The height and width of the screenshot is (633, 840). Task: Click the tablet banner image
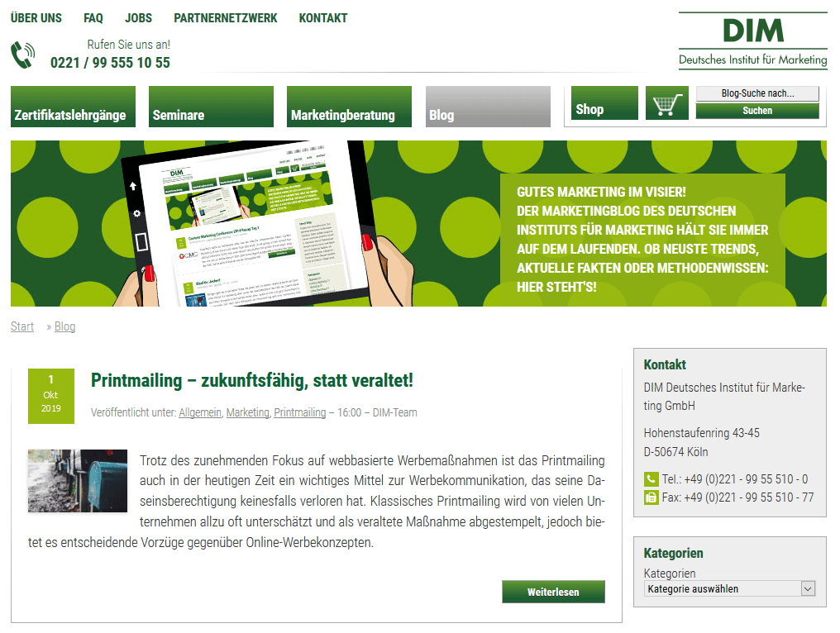(x=263, y=224)
